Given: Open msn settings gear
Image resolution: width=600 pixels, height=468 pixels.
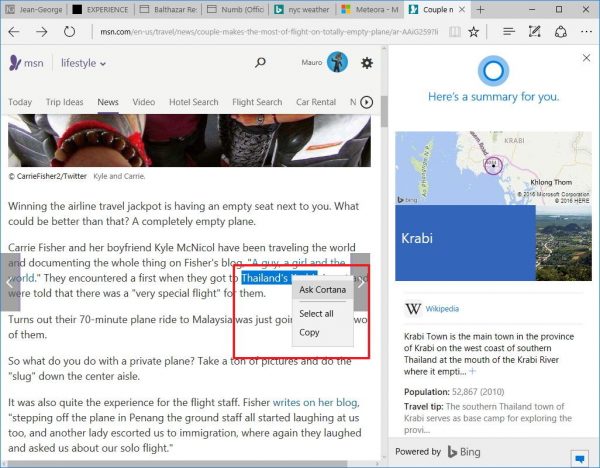Looking at the screenshot, I should click(x=367, y=63).
